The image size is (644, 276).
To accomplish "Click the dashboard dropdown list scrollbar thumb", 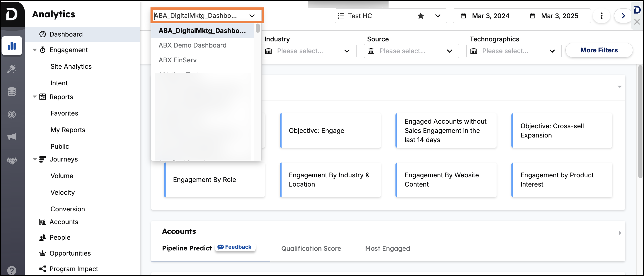I will [x=257, y=28].
